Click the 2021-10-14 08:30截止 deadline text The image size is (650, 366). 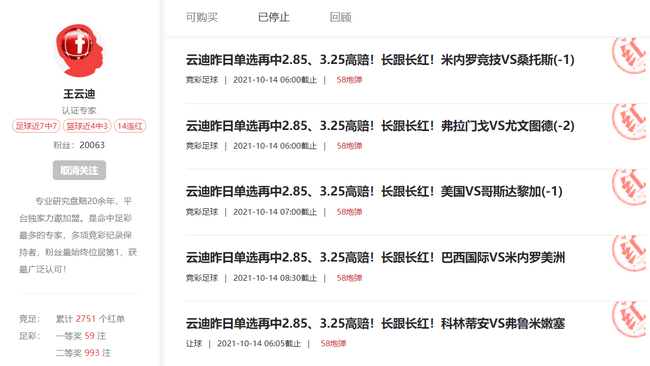[275, 278]
